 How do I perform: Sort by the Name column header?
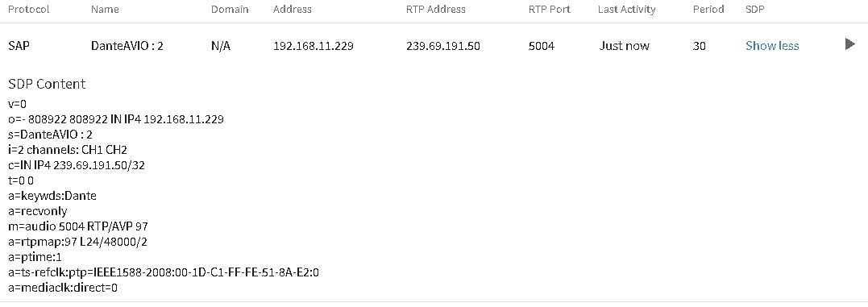pyautogui.click(x=105, y=10)
